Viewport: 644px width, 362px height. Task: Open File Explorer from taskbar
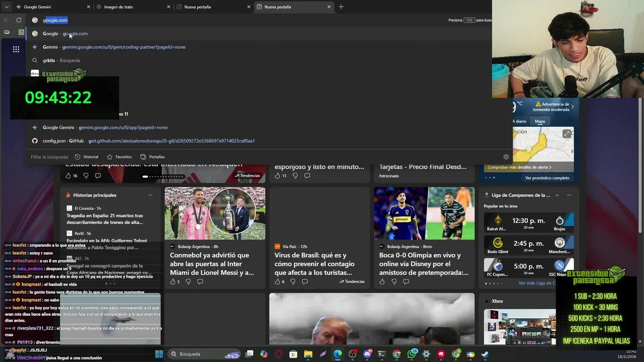308,354
